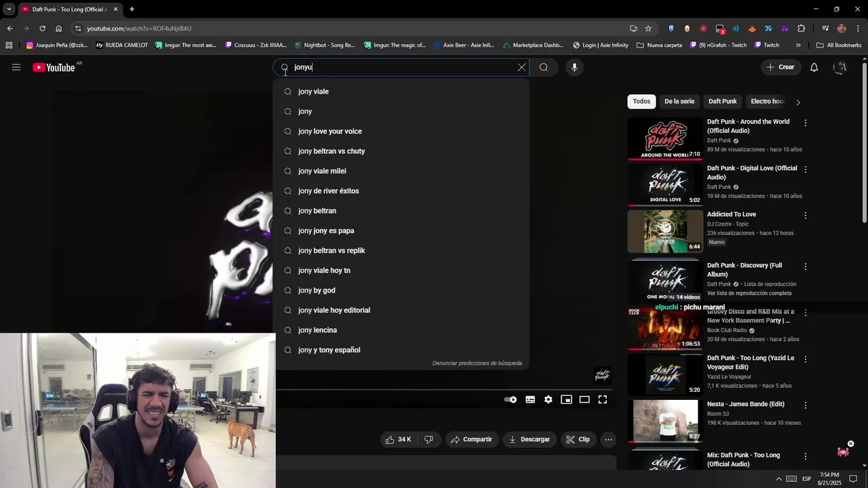
Task: Dislike the video with thumbs down
Action: [429, 440]
